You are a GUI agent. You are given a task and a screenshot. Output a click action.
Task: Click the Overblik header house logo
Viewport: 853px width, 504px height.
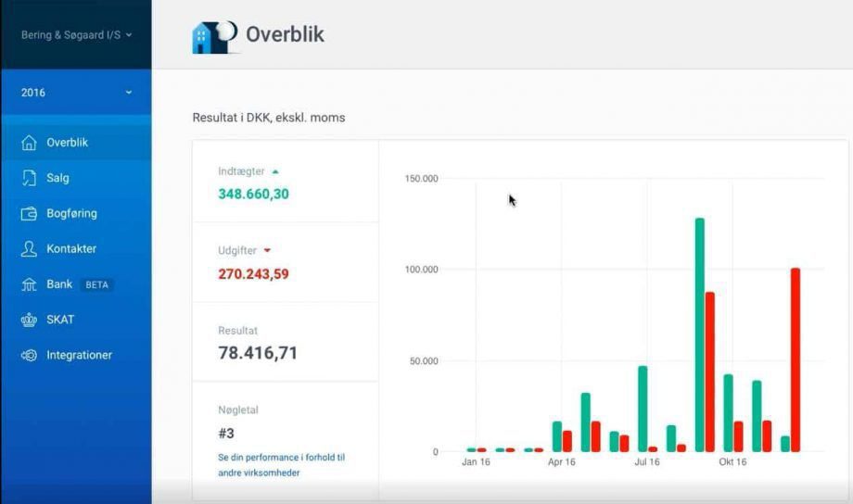214,37
